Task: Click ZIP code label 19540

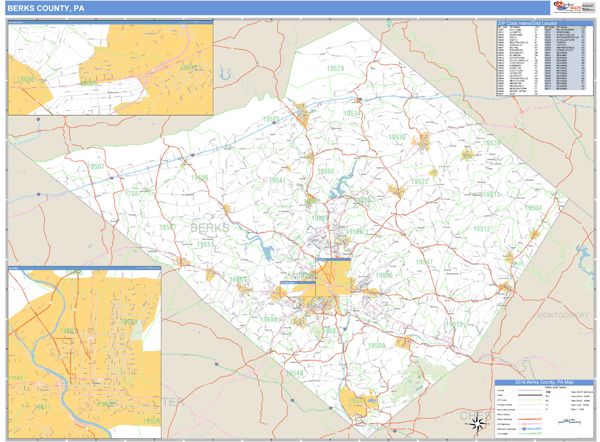Action: pyautogui.click(x=295, y=373)
